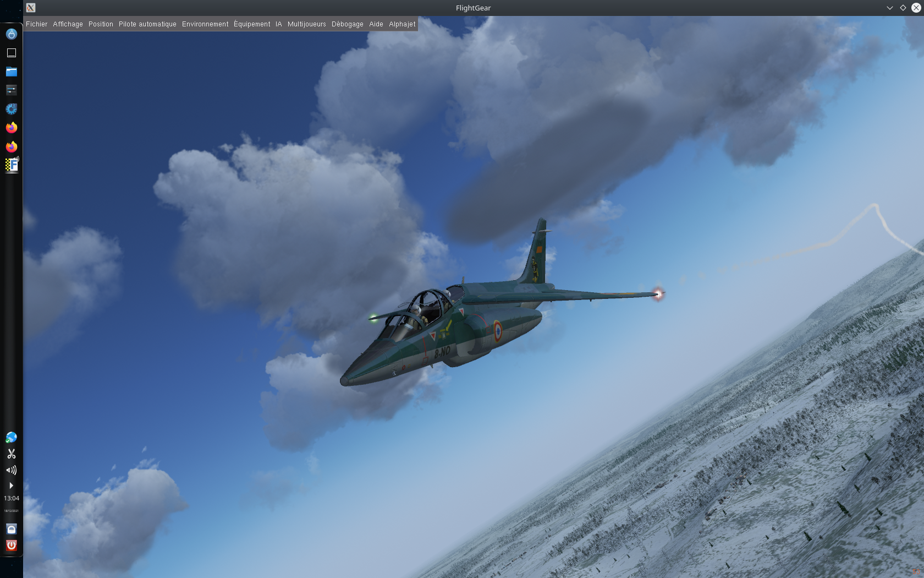Click the 13:04 clock in the dock
The height and width of the screenshot is (578, 924).
point(12,498)
